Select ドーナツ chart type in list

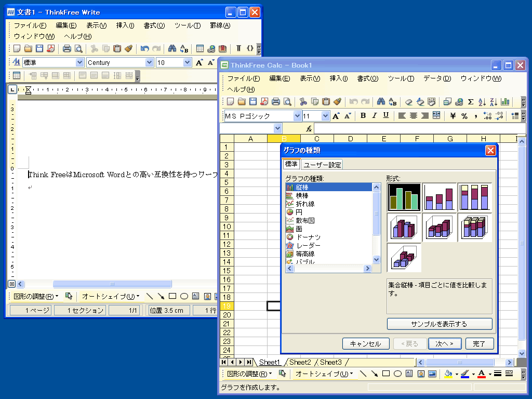point(328,237)
